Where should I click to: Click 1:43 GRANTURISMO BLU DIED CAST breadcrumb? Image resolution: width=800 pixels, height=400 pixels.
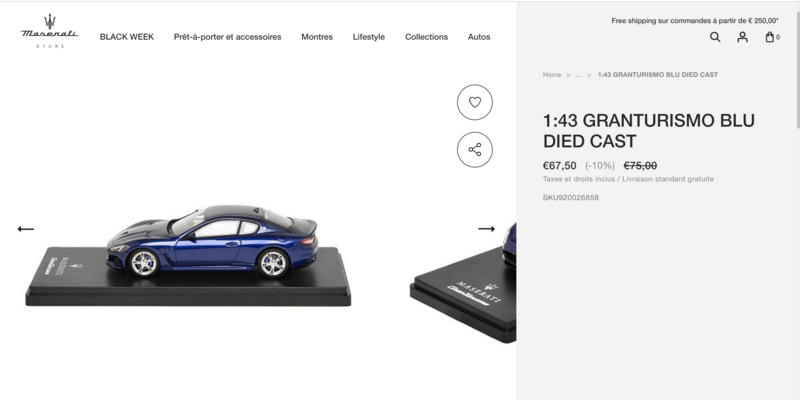tap(658, 74)
